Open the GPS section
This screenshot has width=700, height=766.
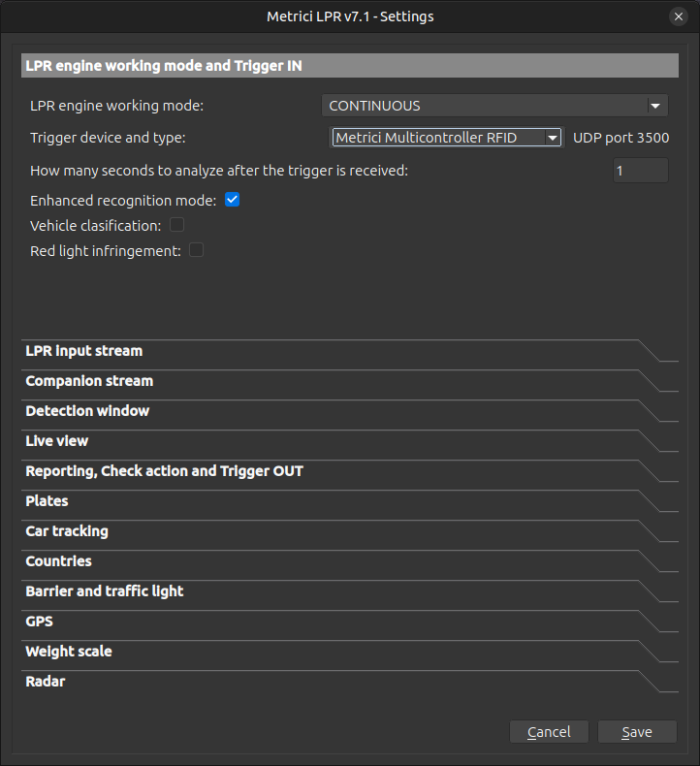[x=350, y=622]
